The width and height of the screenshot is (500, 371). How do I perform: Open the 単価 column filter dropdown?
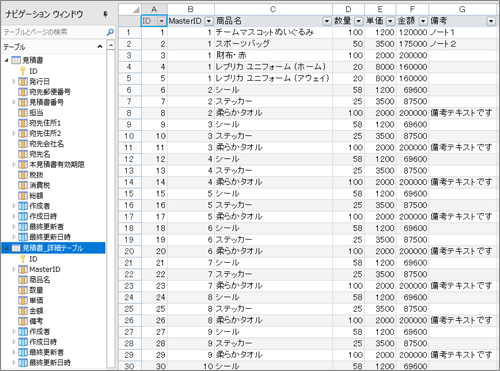pyautogui.click(x=390, y=21)
